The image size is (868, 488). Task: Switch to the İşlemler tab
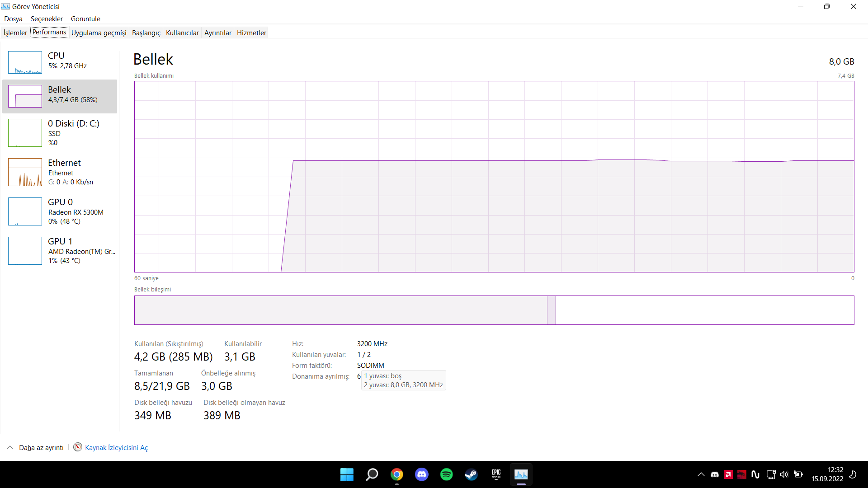coord(15,33)
